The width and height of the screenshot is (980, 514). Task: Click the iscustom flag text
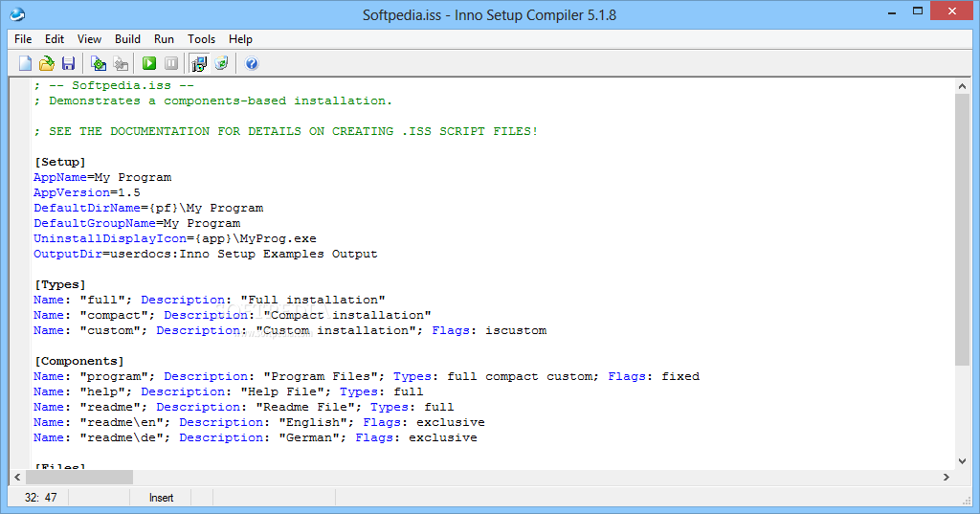[516, 330]
